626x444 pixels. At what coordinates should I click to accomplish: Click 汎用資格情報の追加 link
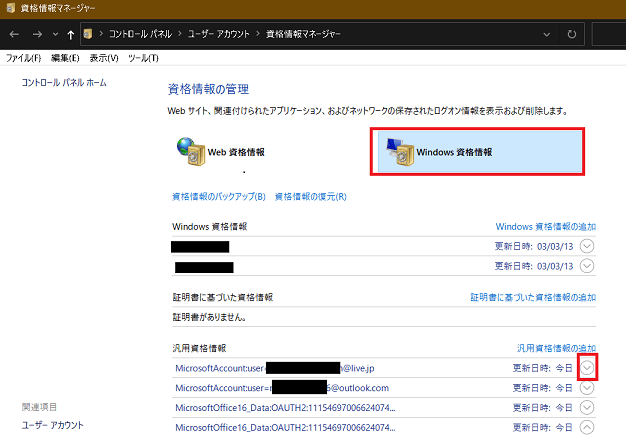point(557,348)
